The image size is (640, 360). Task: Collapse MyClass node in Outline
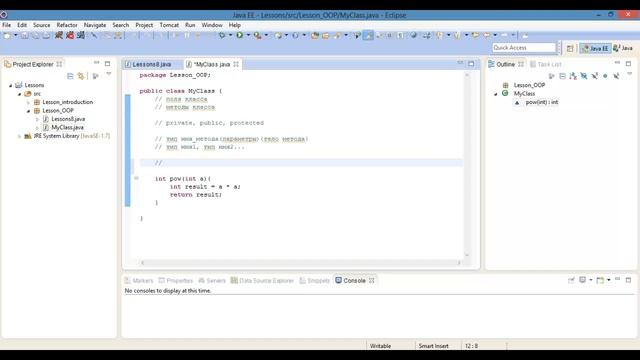point(496,94)
